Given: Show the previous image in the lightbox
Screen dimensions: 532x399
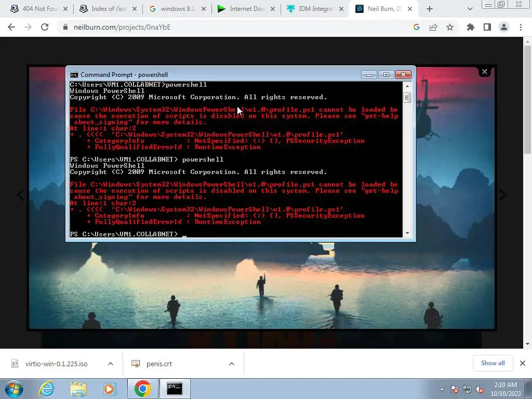Looking at the screenshot, I should pos(20,195).
